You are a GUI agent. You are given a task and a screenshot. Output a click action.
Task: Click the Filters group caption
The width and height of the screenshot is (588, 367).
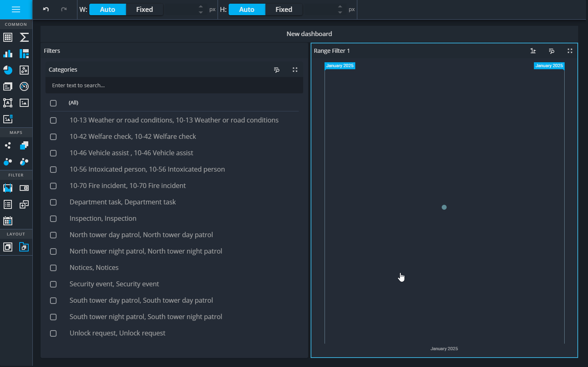point(52,51)
